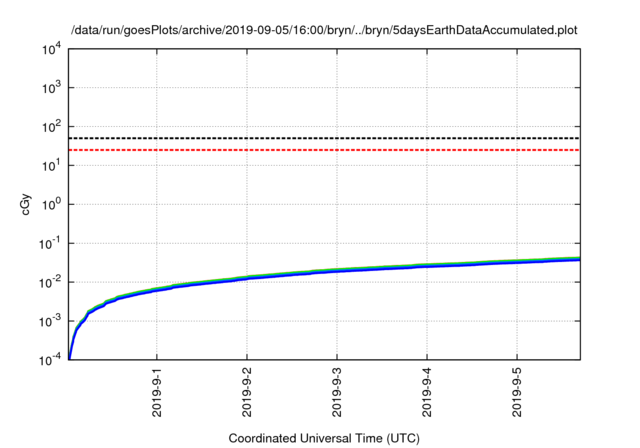Click the y-axis label 10^1
Screen dimensions: 640x448
[x=51, y=165]
